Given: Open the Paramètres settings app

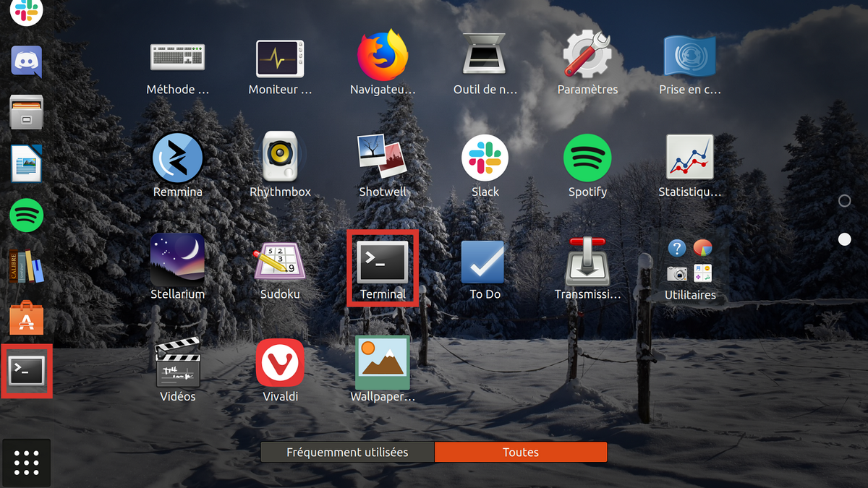Looking at the screenshot, I should 587,55.
